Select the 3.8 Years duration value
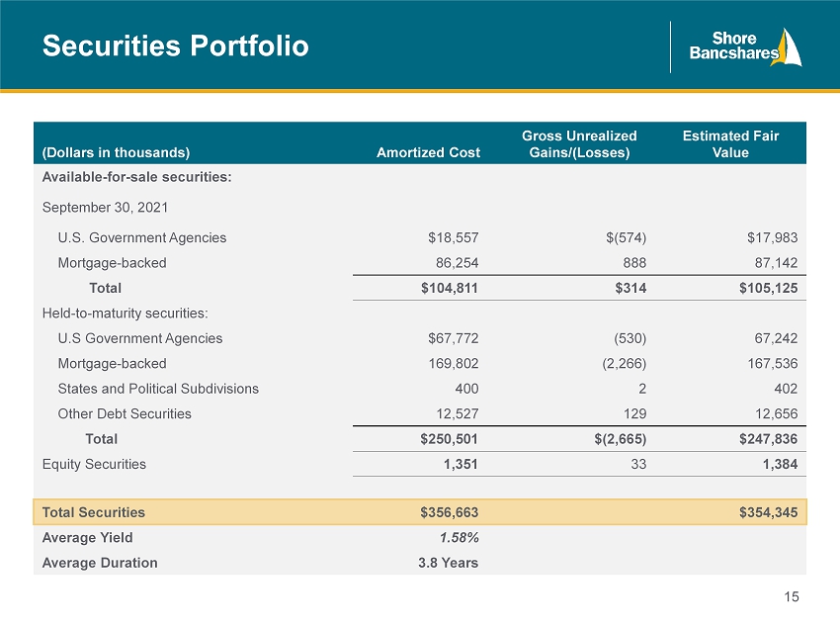This screenshot has width=840, height=629. 448,563
